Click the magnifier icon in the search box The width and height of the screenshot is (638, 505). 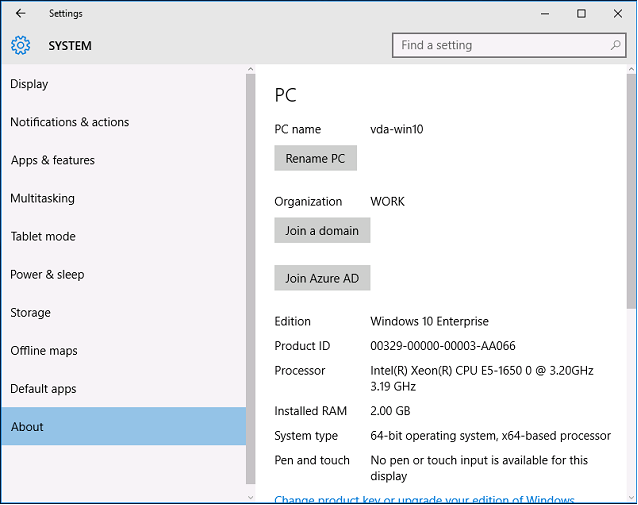(x=616, y=46)
